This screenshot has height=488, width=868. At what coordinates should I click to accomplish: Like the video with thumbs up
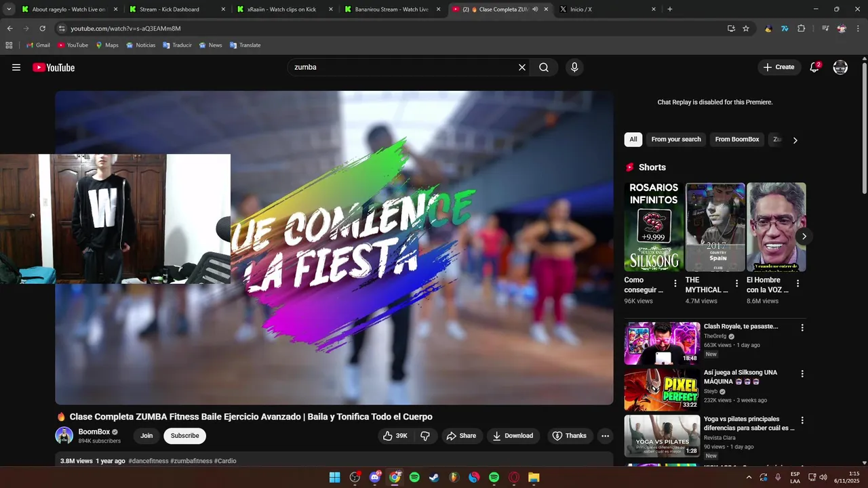click(396, 436)
